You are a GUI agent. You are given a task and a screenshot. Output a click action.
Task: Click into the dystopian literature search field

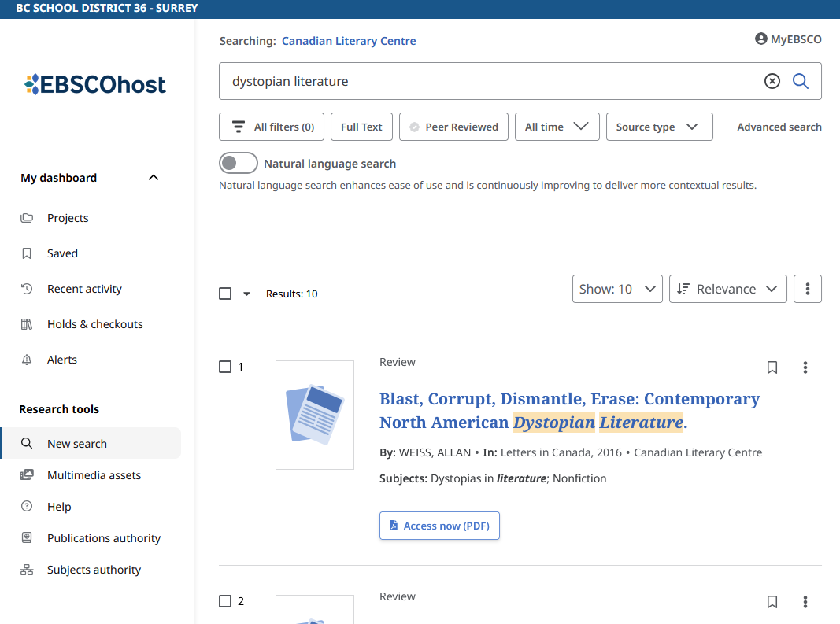point(493,81)
